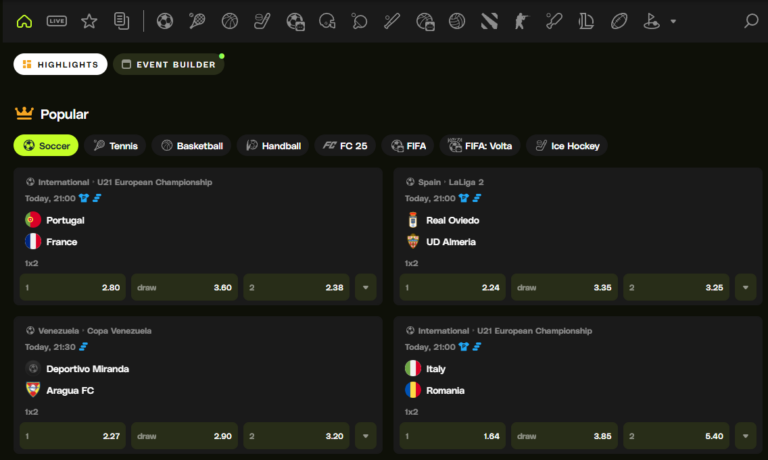Select the Volleyball icon

pos(457,21)
